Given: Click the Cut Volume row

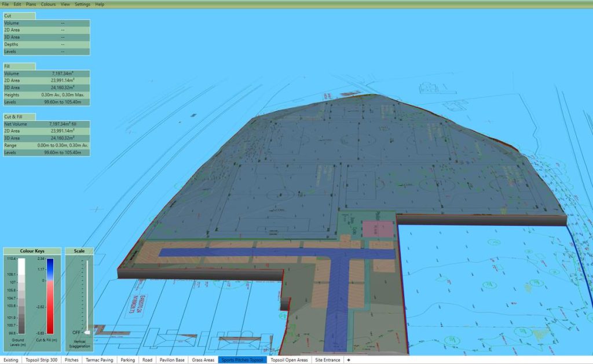Looking at the screenshot, I should 46,23.
